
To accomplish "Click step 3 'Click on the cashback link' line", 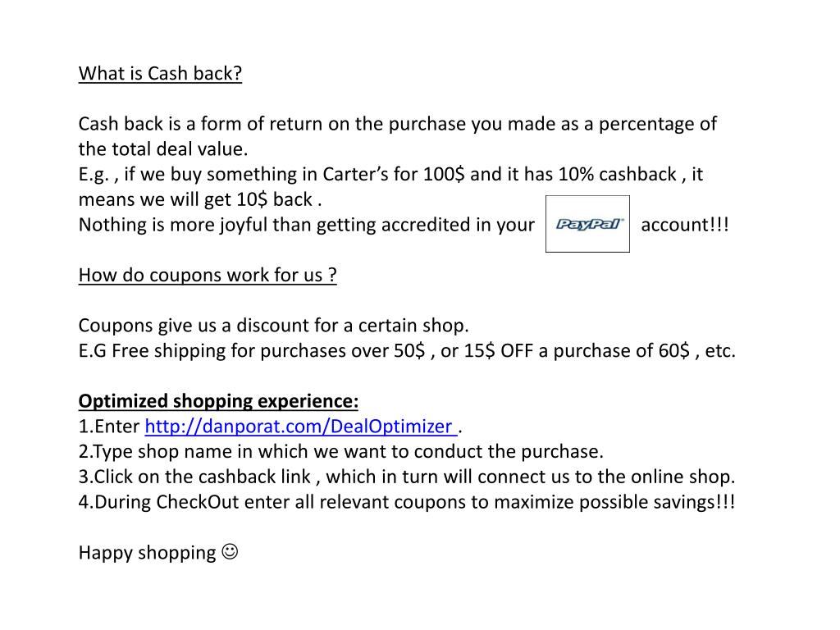I will click(407, 477).
